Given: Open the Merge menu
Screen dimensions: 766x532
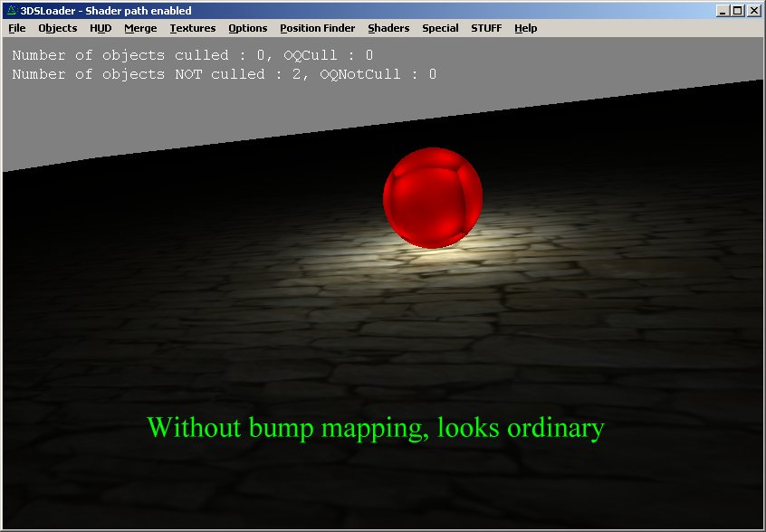Looking at the screenshot, I should [x=140, y=28].
